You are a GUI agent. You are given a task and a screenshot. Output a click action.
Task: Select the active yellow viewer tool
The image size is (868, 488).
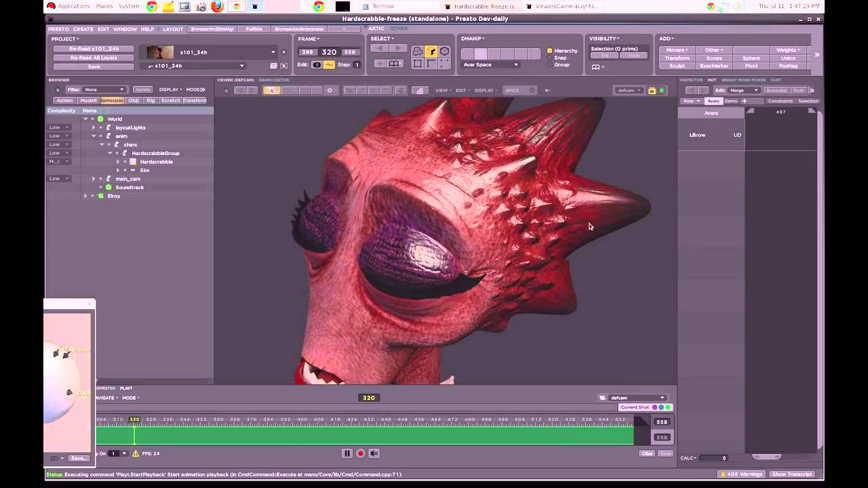point(271,90)
